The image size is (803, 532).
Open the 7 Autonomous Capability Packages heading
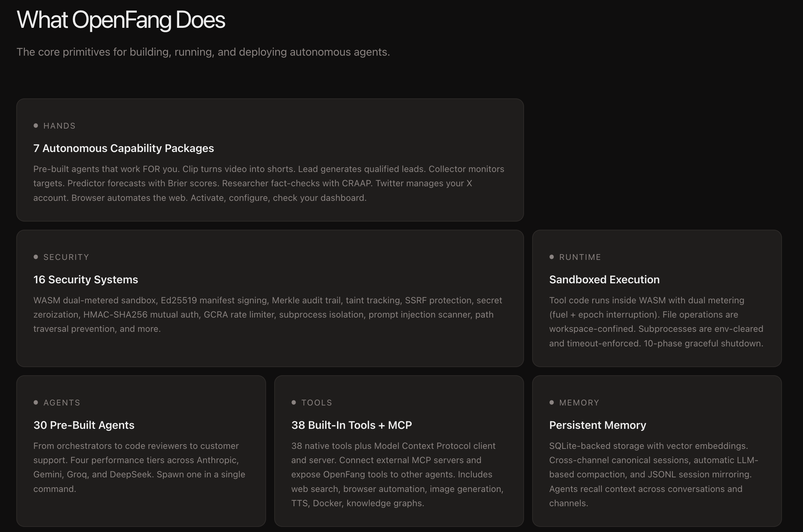[124, 148]
